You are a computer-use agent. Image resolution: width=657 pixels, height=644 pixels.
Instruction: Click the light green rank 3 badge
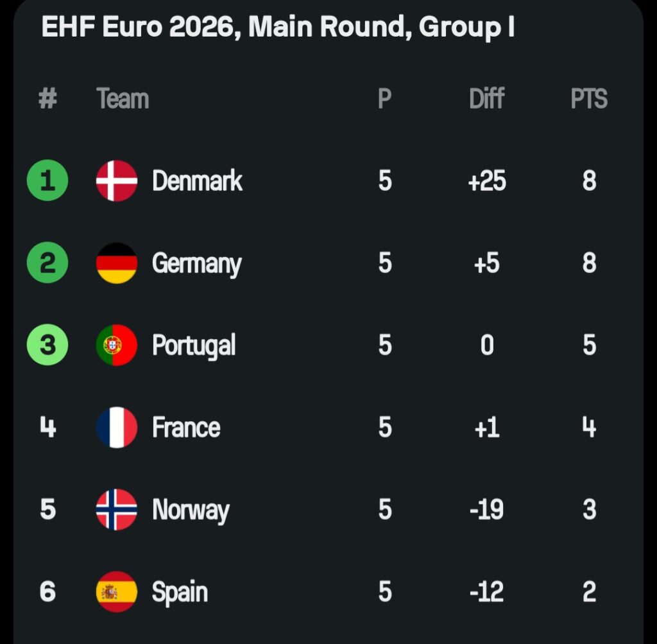coord(47,345)
